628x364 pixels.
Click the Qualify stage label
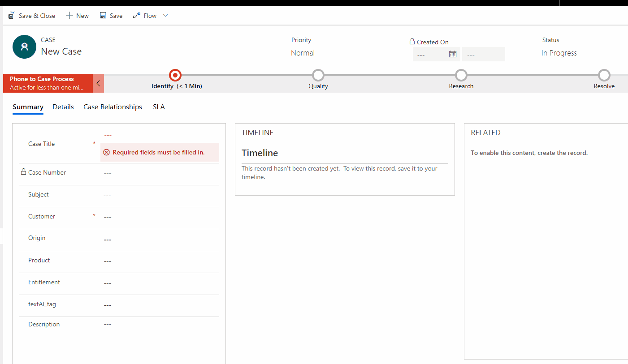[318, 86]
